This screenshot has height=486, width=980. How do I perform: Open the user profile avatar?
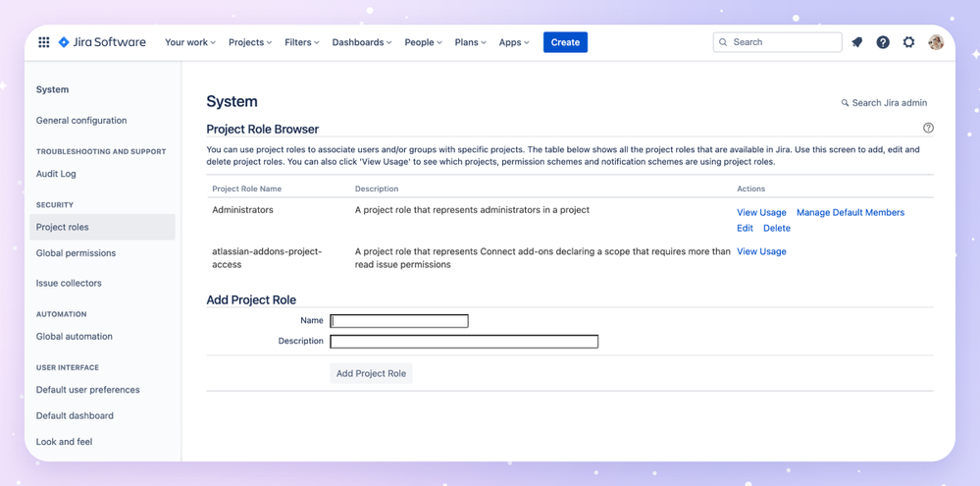point(936,42)
